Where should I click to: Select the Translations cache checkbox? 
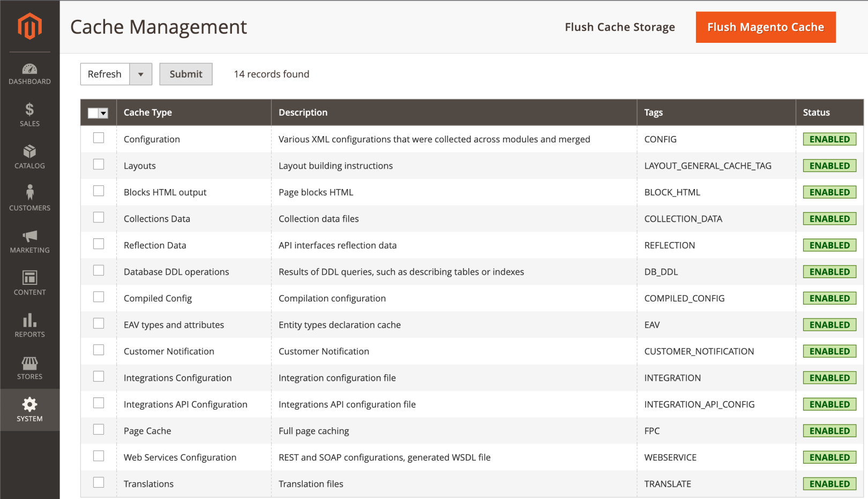click(99, 482)
